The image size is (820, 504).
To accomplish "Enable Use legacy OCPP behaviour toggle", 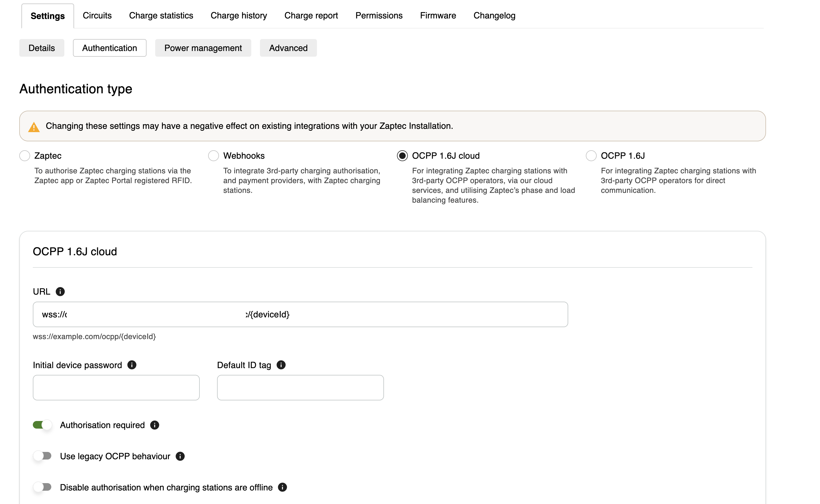I will point(42,456).
